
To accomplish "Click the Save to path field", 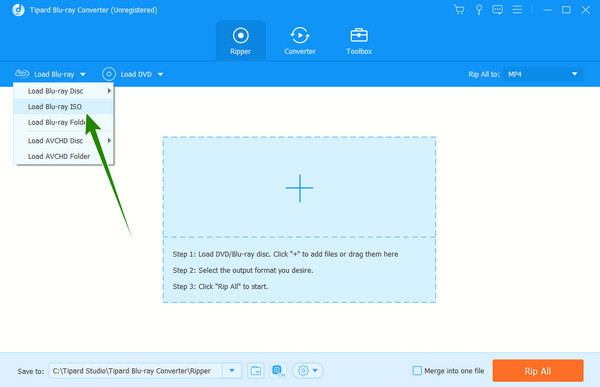I will pyautogui.click(x=135, y=371).
